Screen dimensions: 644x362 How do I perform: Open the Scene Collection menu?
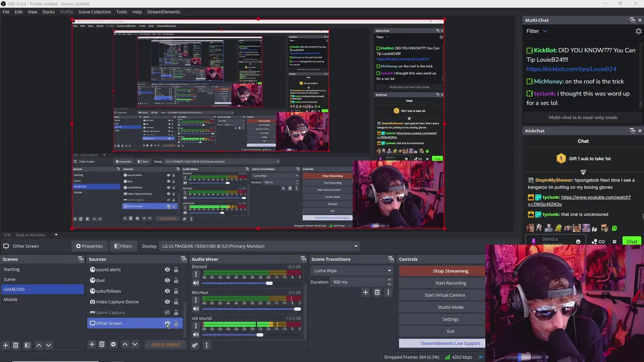[95, 12]
